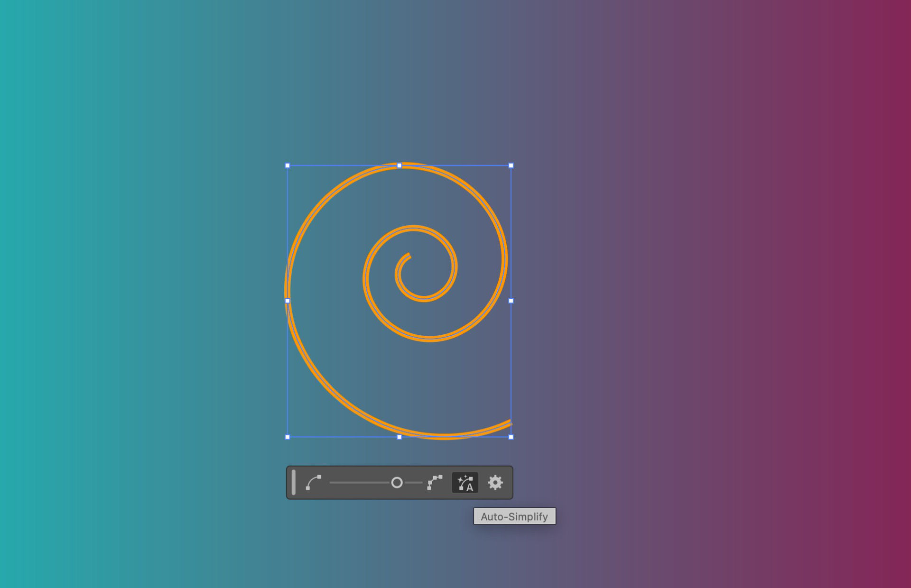Viewport: 911px width, 588px height.
Task: Click the slider track left of the knob
Action: [361, 482]
